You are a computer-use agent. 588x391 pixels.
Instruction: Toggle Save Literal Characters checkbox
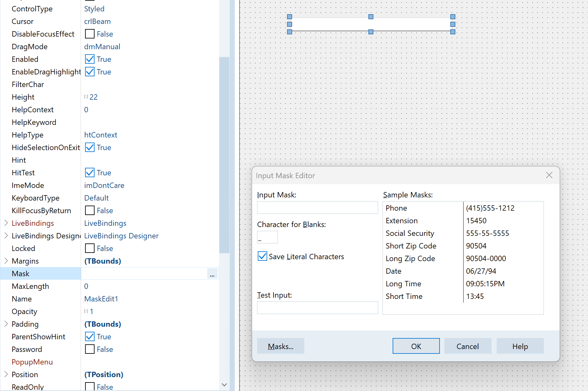pyautogui.click(x=262, y=256)
